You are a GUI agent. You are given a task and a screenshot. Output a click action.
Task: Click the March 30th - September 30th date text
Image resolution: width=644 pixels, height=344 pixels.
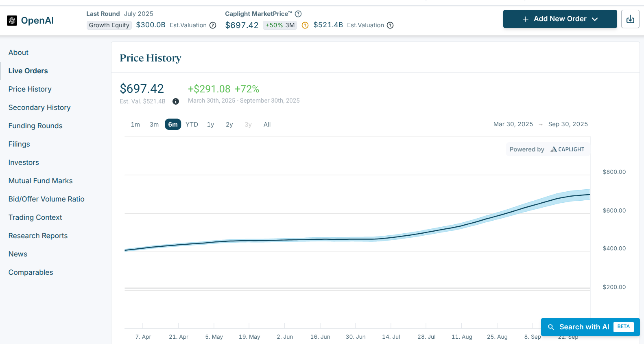click(x=244, y=101)
